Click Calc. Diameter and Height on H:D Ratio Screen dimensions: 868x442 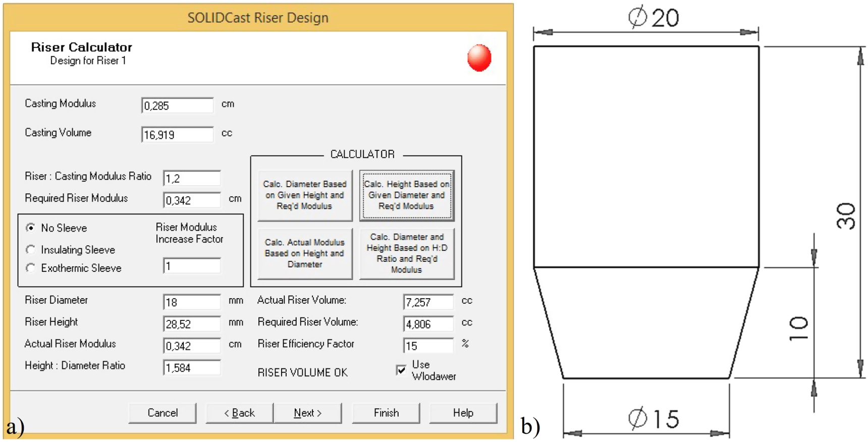pos(407,253)
